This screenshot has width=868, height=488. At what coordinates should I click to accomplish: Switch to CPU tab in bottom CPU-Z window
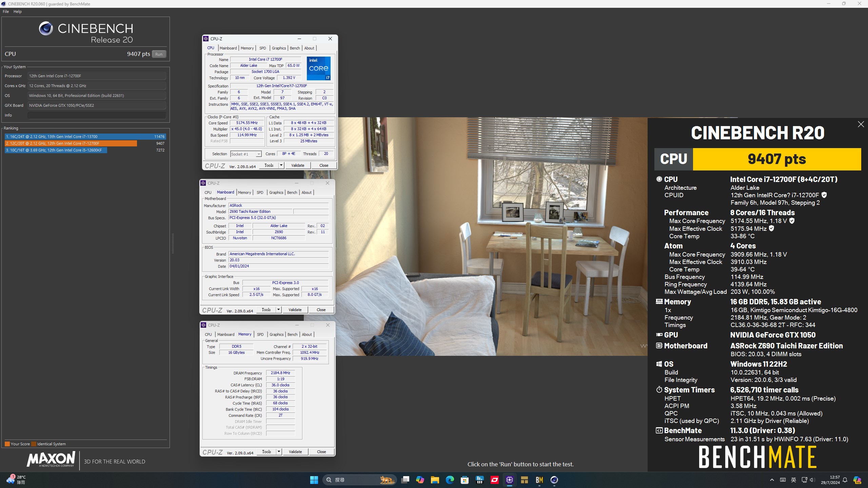click(x=208, y=334)
